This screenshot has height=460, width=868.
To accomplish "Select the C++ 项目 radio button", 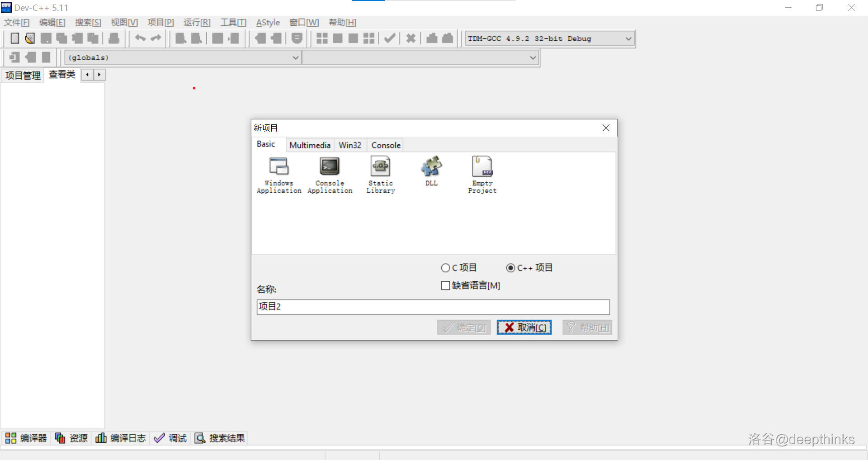I will pos(529,268).
